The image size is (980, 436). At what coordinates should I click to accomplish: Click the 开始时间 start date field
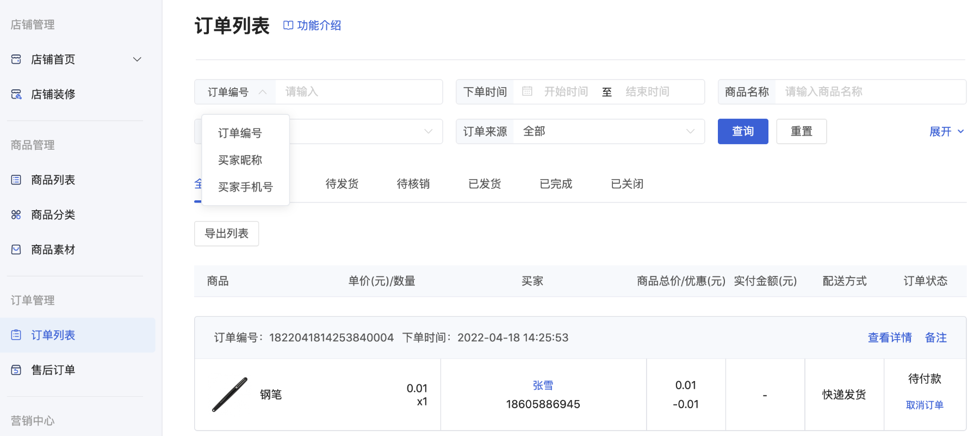pos(566,91)
